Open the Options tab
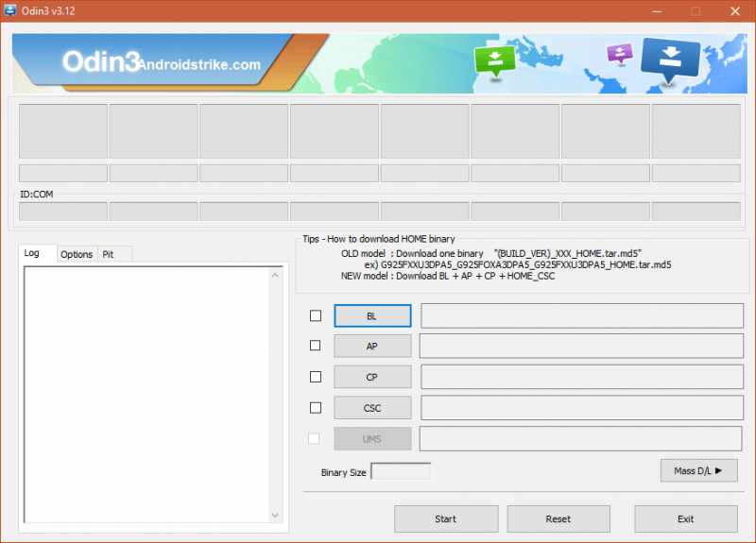This screenshot has height=543, width=756. pyautogui.click(x=77, y=254)
